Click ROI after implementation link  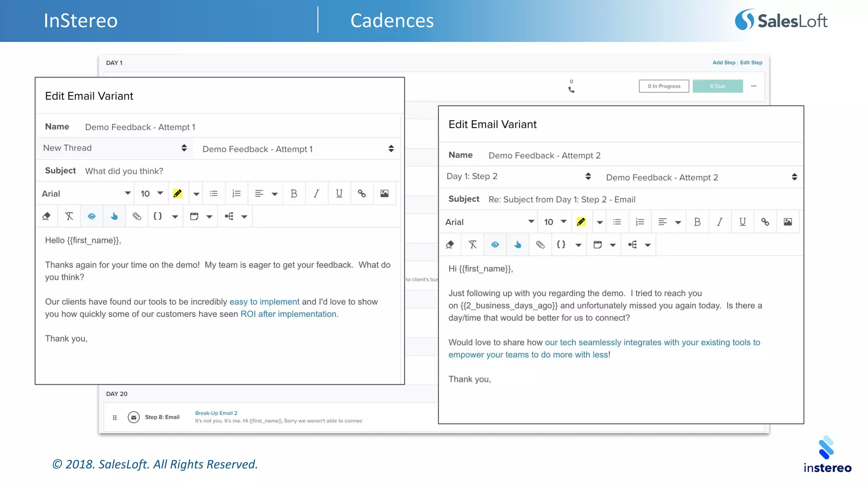click(x=289, y=314)
